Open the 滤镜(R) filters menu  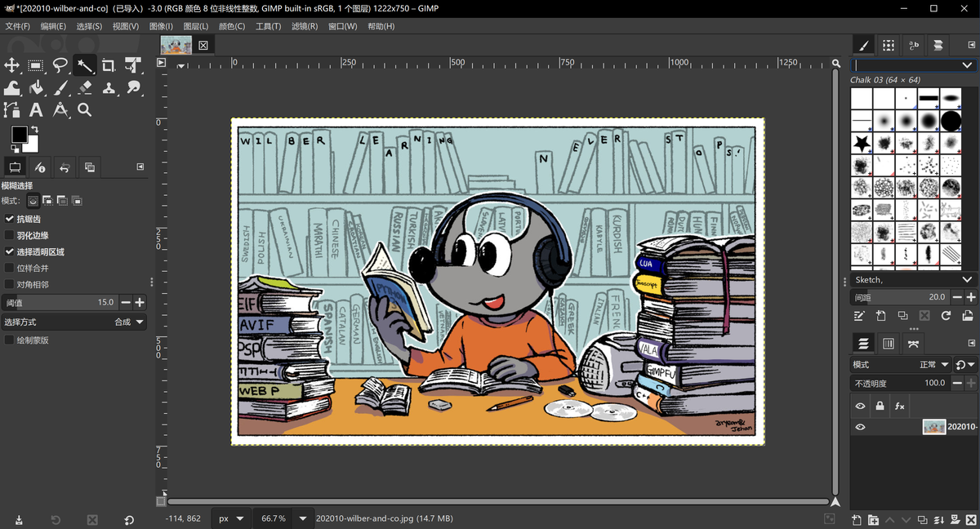click(305, 26)
